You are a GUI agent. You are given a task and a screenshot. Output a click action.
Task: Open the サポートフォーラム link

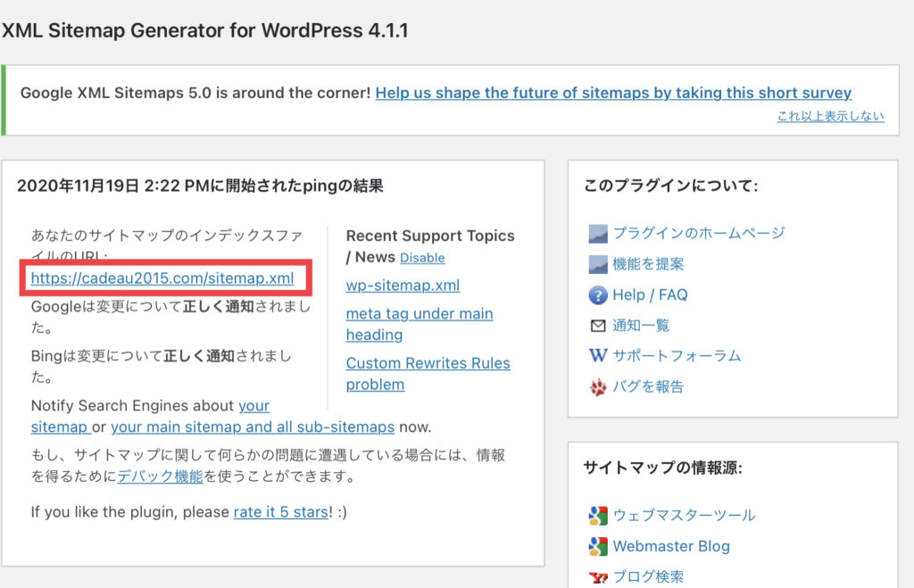pos(677,355)
